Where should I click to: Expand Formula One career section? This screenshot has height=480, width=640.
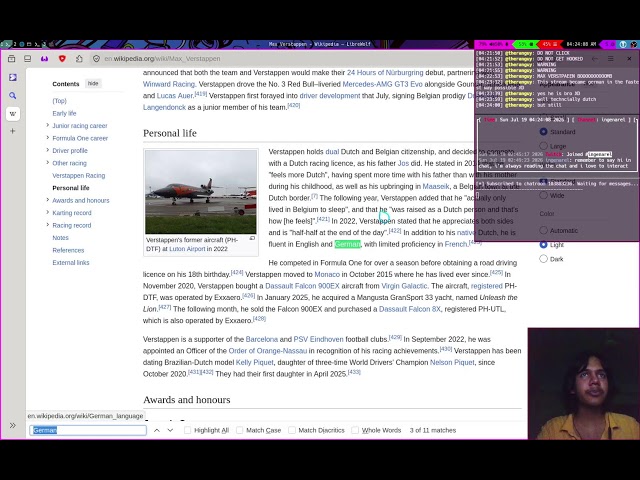47,138
